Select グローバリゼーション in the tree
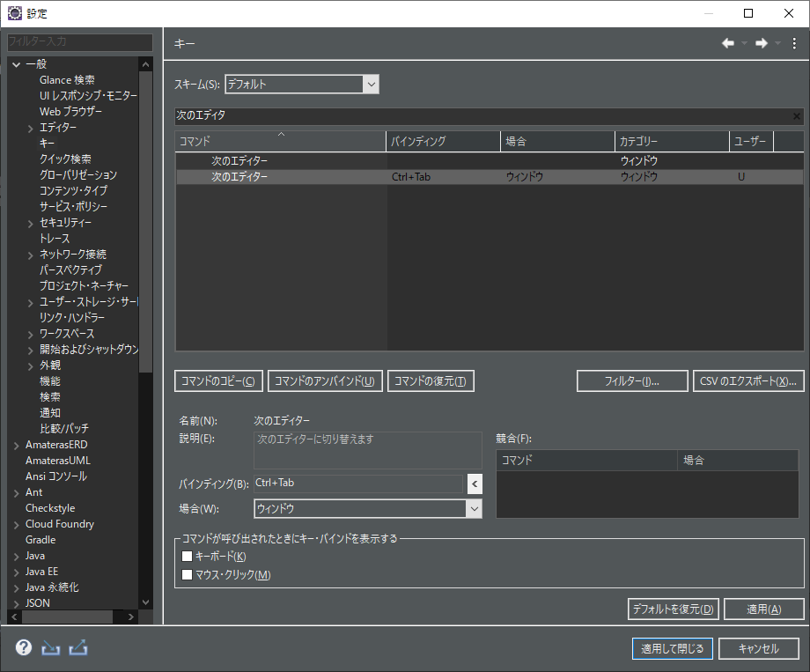 tap(78, 175)
